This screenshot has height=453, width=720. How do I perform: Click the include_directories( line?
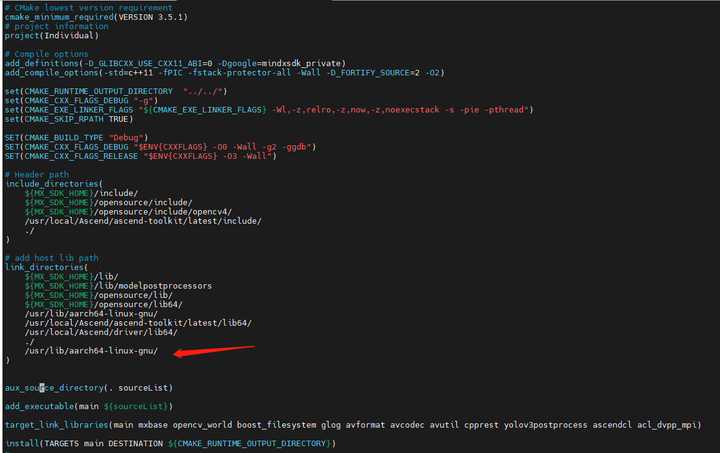[54, 184]
